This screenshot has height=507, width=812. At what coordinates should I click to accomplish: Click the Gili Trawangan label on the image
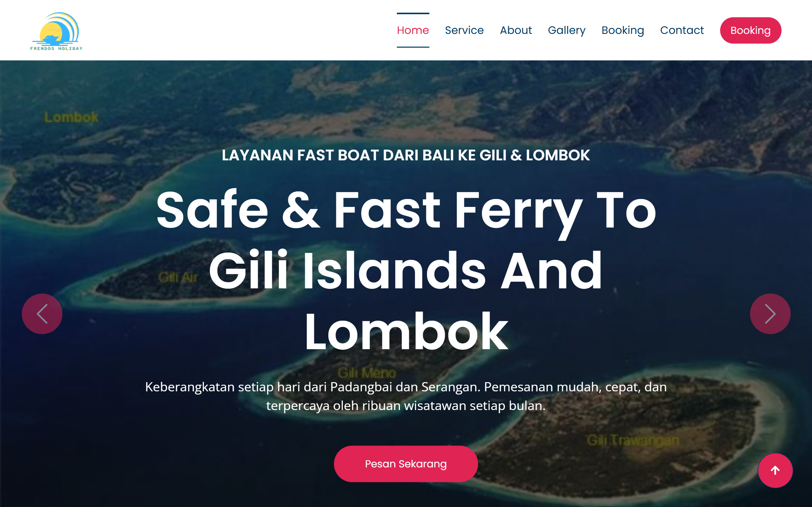coord(633,440)
